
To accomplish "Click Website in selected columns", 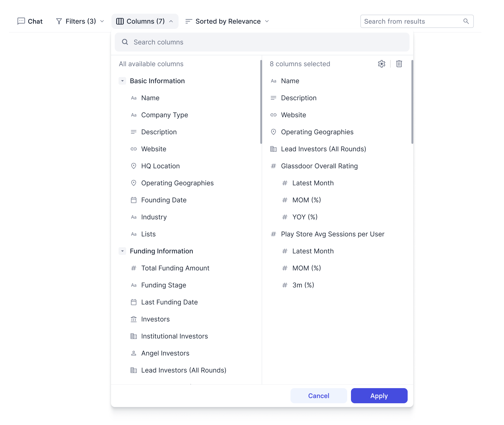I will point(293,115).
